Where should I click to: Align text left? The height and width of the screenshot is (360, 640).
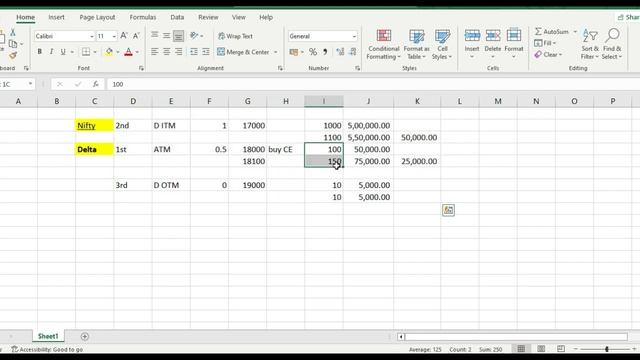pos(155,51)
